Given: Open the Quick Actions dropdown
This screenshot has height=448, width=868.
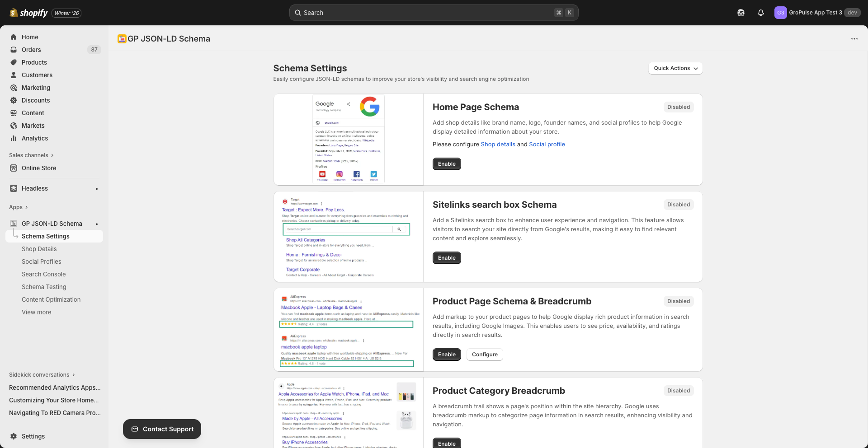Looking at the screenshot, I should pos(675,68).
